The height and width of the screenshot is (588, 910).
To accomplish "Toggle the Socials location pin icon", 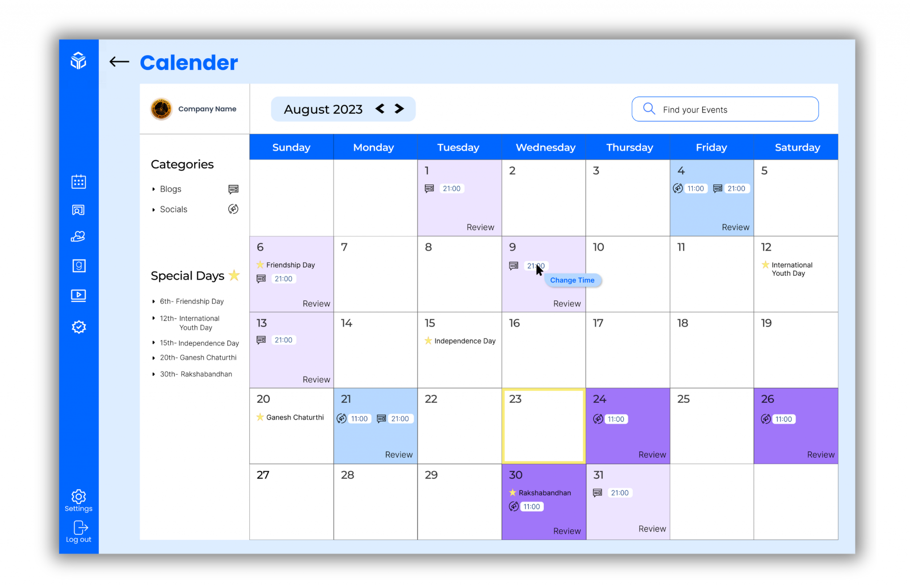I will [233, 210].
